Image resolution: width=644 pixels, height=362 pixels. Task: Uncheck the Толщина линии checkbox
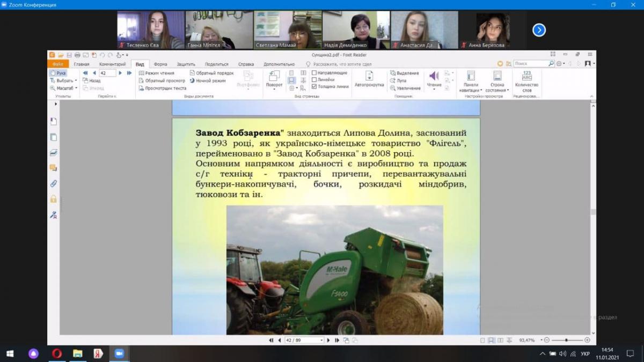coord(314,86)
